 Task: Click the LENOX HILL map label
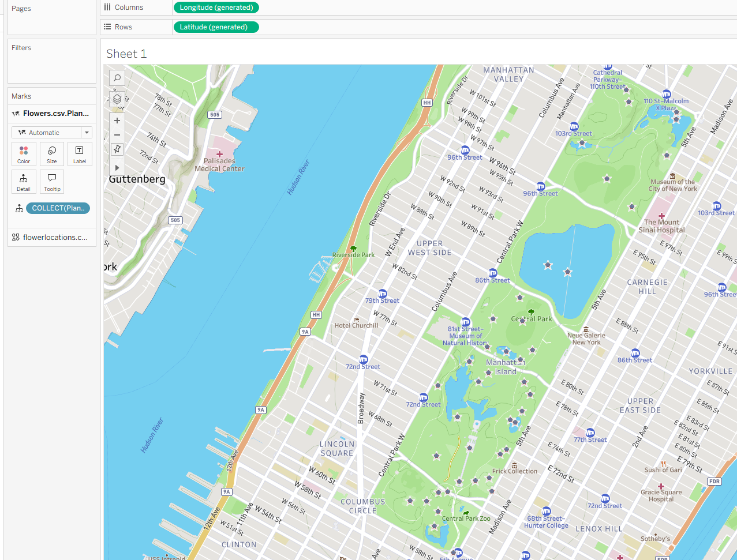pyautogui.click(x=599, y=529)
